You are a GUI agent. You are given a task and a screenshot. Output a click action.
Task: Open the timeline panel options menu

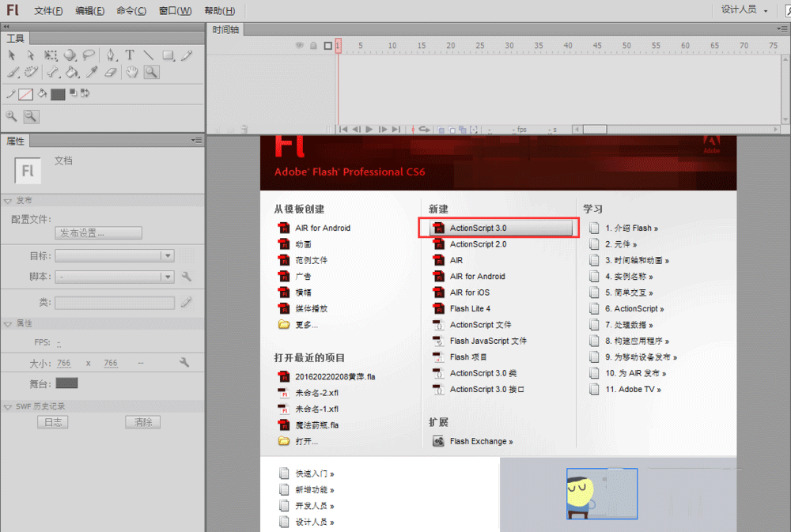coord(782,29)
